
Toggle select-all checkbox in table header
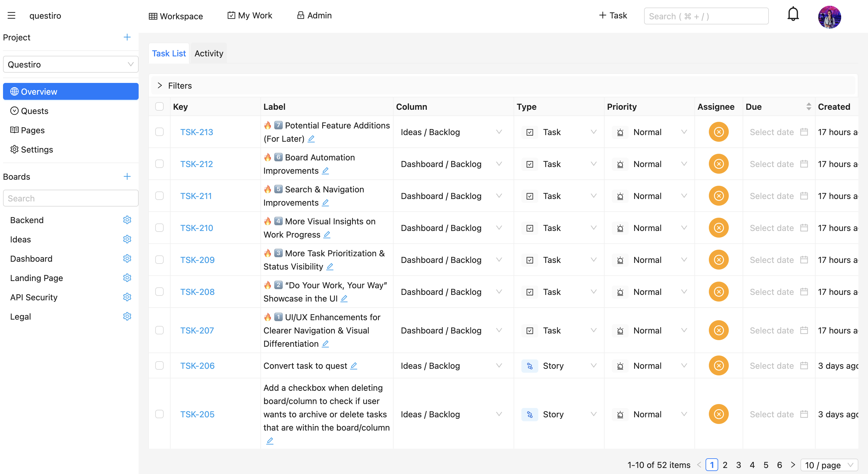click(159, 106)
